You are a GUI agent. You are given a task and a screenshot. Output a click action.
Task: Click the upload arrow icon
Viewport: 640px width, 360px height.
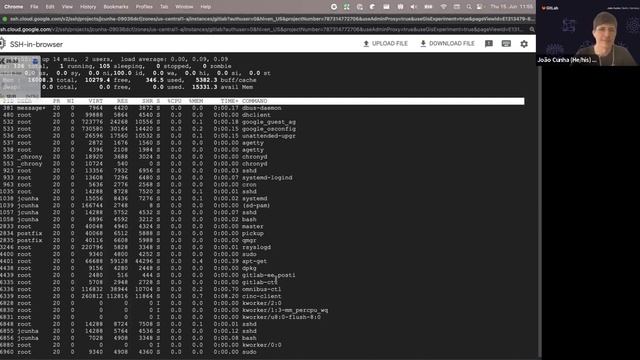[x=366, y=43]
